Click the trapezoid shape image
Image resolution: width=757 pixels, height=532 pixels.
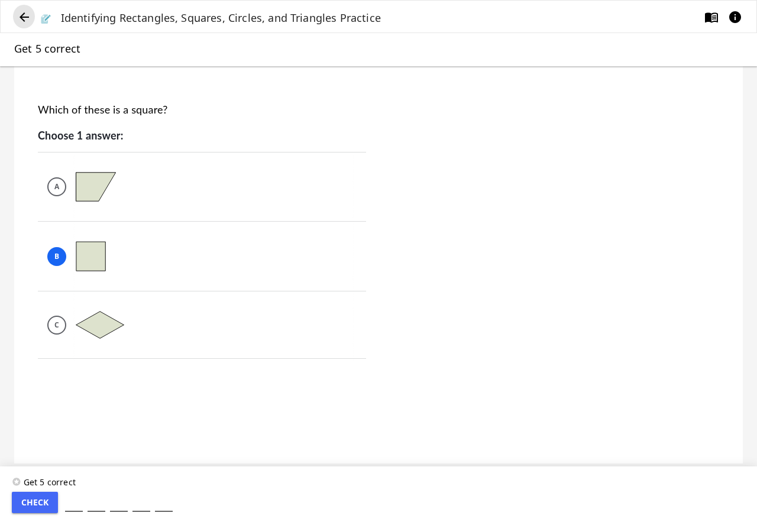pos(96,187)
